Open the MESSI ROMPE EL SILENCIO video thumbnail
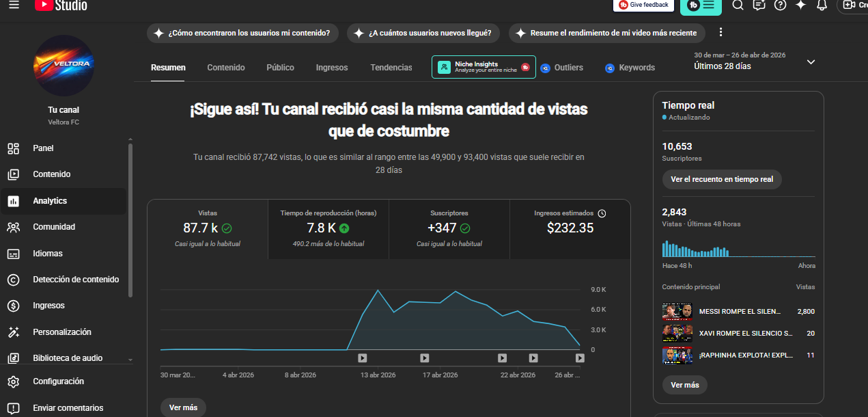This screenshot has width=868, height=417. click(677, 312)
